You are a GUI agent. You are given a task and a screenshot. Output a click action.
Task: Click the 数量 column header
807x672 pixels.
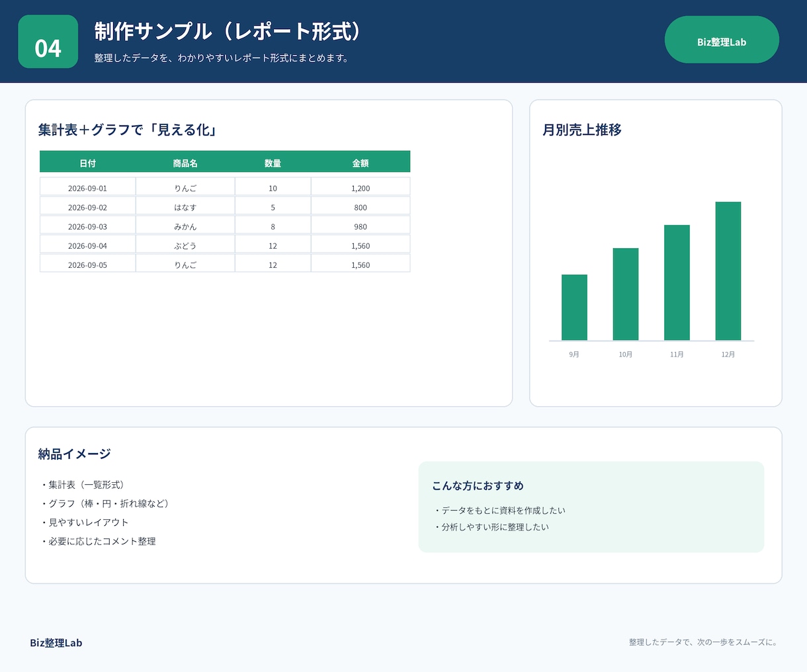273,163
